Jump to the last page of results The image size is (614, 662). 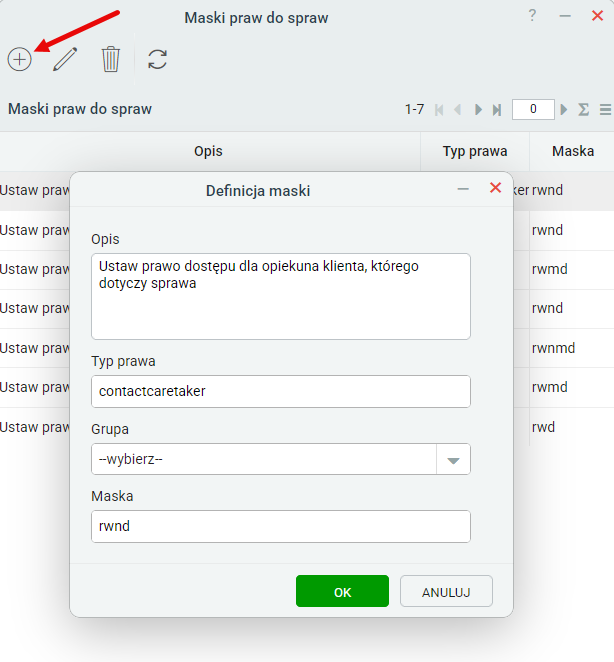pos(497,110)
